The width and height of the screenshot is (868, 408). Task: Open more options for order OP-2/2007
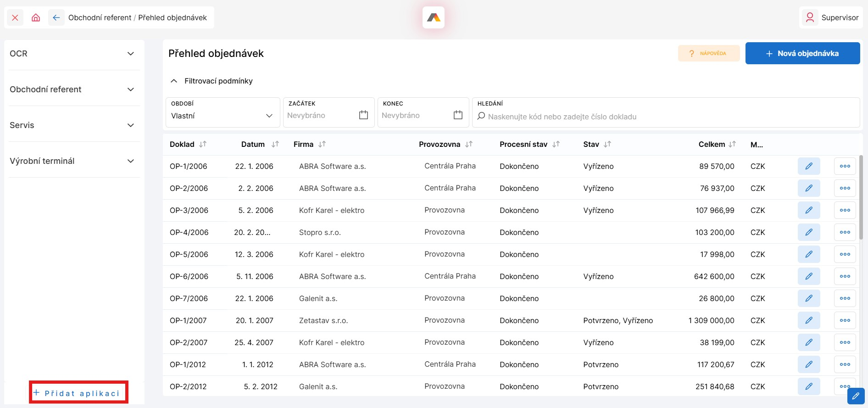coord(845,342)
